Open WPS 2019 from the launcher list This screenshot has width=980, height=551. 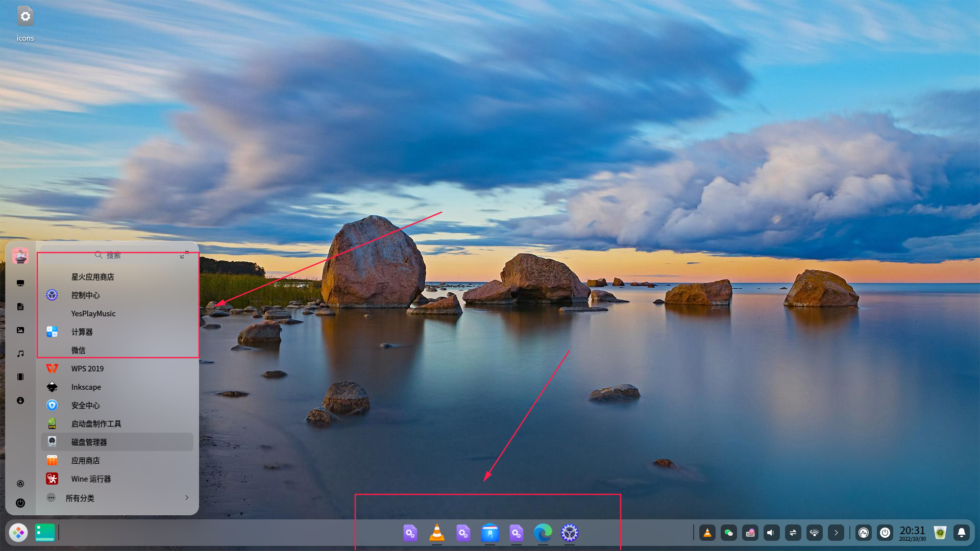[x=87, y=368]
